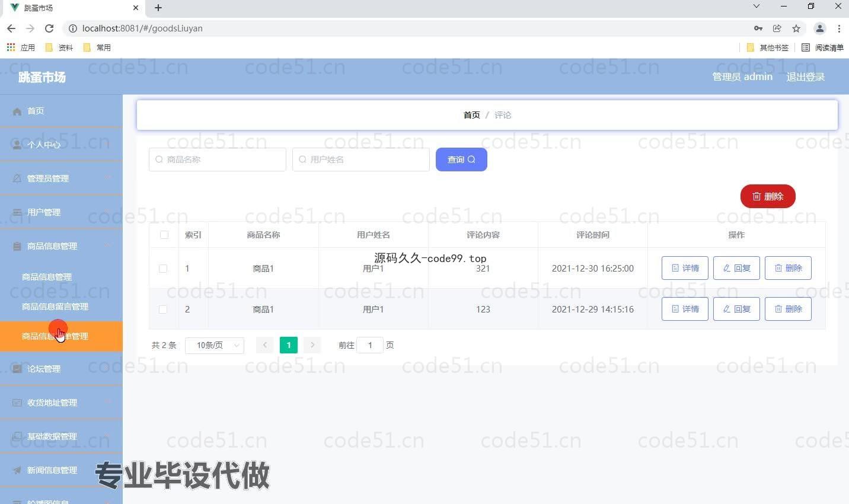Click the share page icon
849x504 pixels.
point(777,28)
